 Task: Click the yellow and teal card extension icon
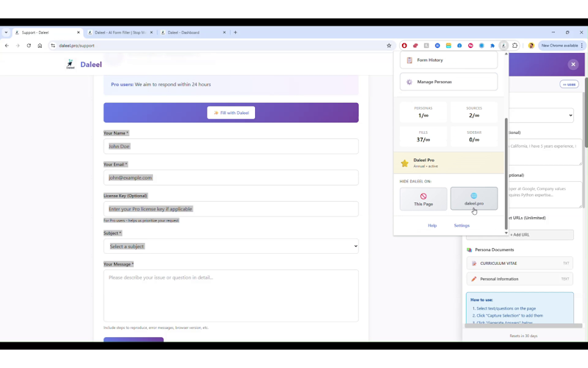coord(448,46)
